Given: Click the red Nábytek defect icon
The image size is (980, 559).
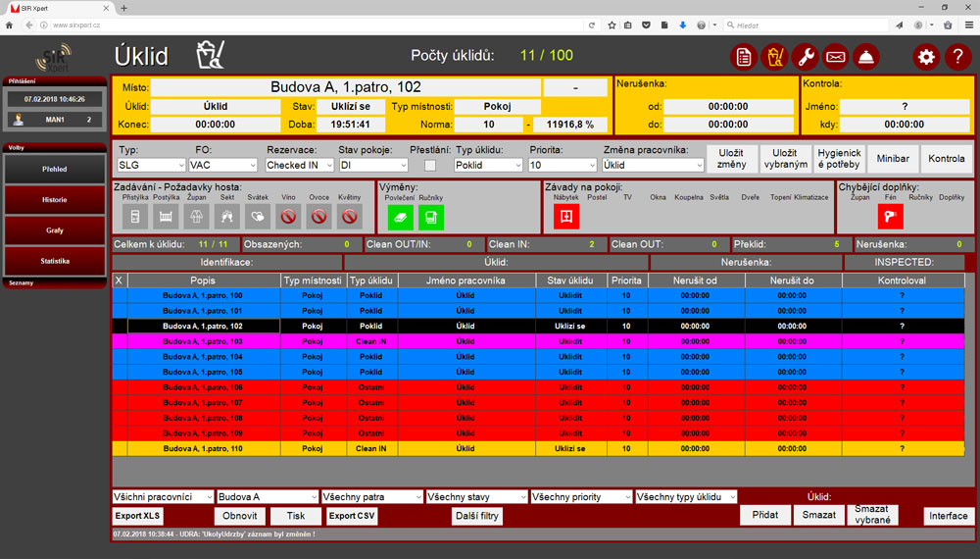Looking at the screenshot, I should point(565,217).
